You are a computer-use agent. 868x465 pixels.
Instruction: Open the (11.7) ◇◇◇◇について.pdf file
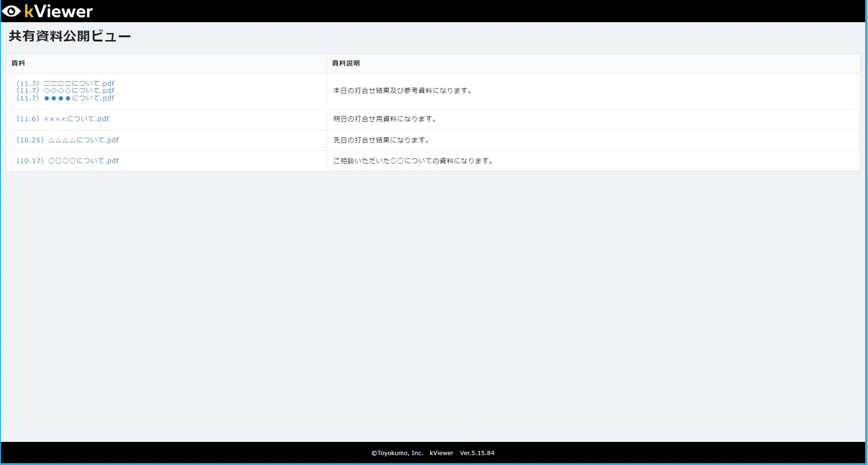tap(66, 91)
